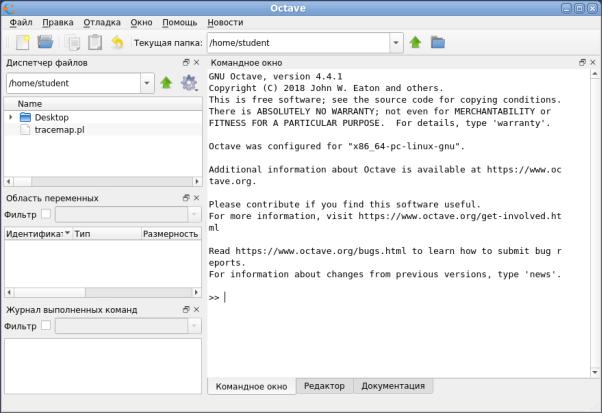602x413 pixels.
Task: Open the Окно menu
Action: [141, 22]
